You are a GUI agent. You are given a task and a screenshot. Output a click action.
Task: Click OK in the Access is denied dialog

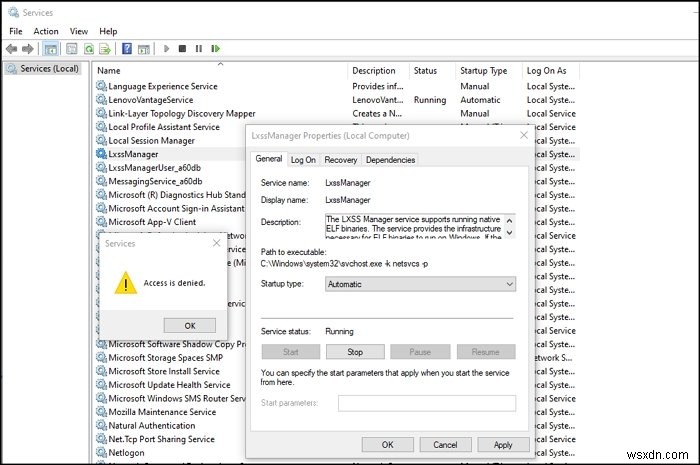pos(190,325)
